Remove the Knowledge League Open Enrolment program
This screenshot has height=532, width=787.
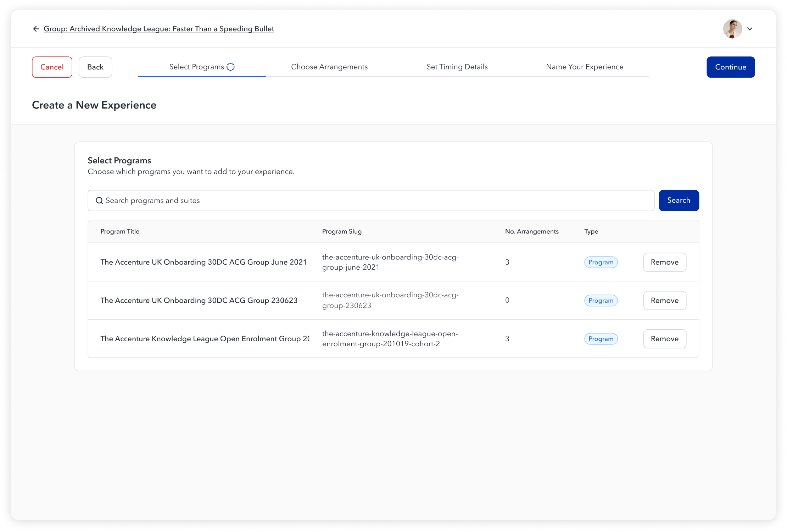pos(664,339)
